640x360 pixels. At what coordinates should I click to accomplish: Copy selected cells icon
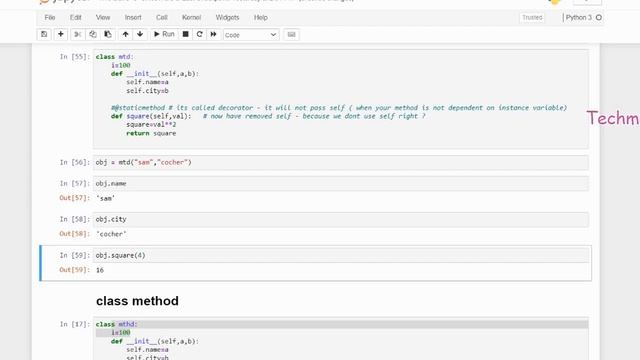93,34
